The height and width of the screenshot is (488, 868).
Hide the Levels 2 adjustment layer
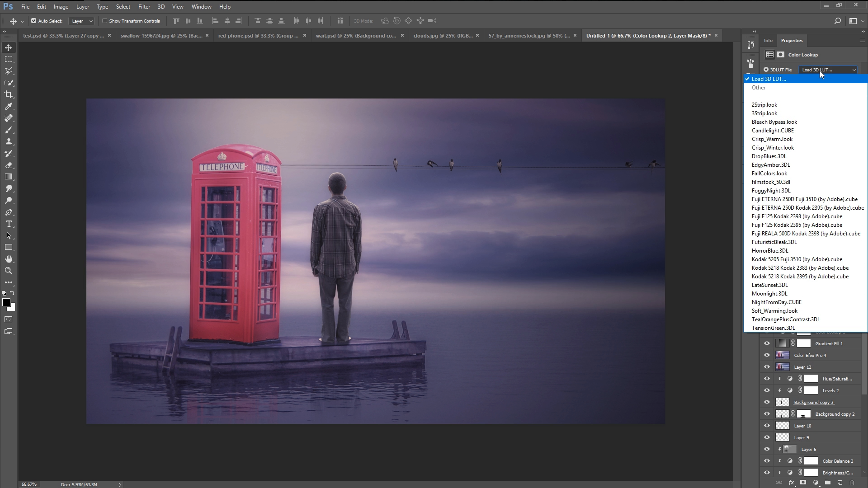click(767, 390)
